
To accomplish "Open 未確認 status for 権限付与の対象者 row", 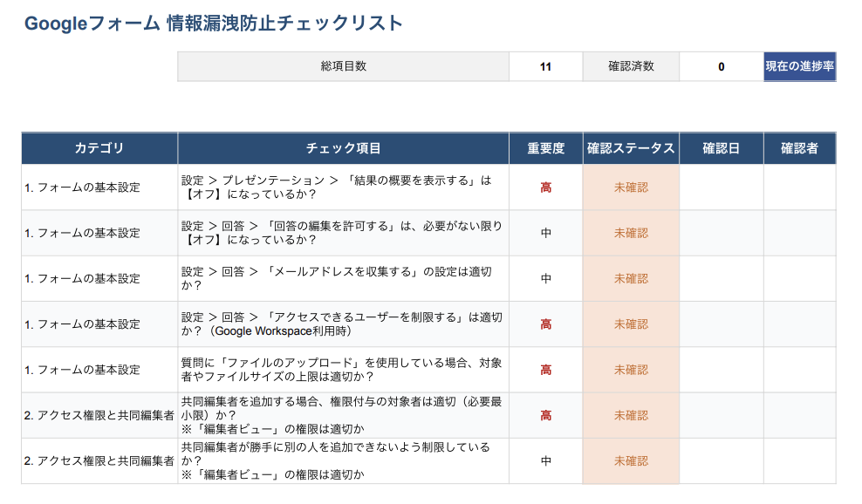I will coord(631,416).
